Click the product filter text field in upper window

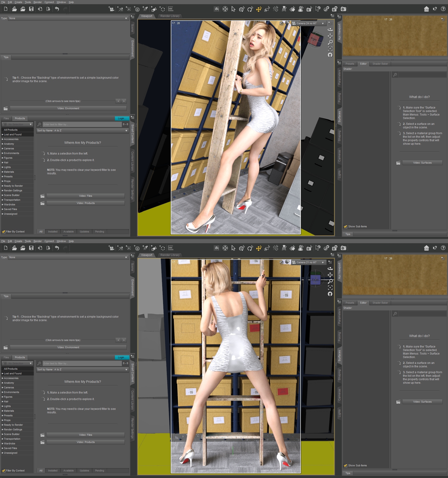(82, 125)
